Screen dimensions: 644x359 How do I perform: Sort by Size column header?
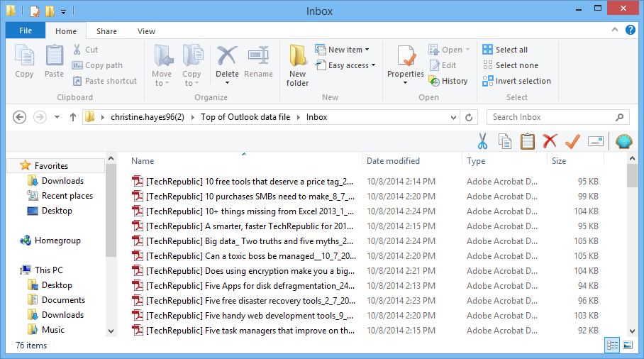point(559,161)
